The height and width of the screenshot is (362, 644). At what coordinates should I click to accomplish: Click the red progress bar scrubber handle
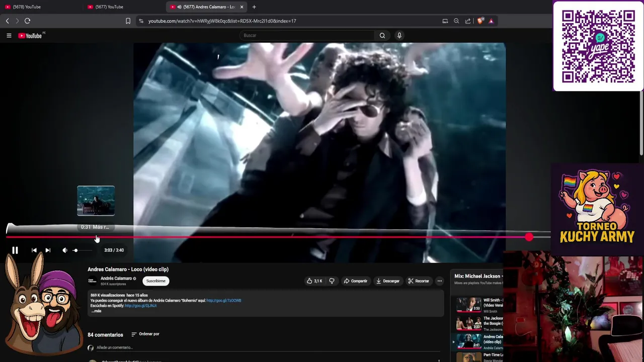[529, 237]
